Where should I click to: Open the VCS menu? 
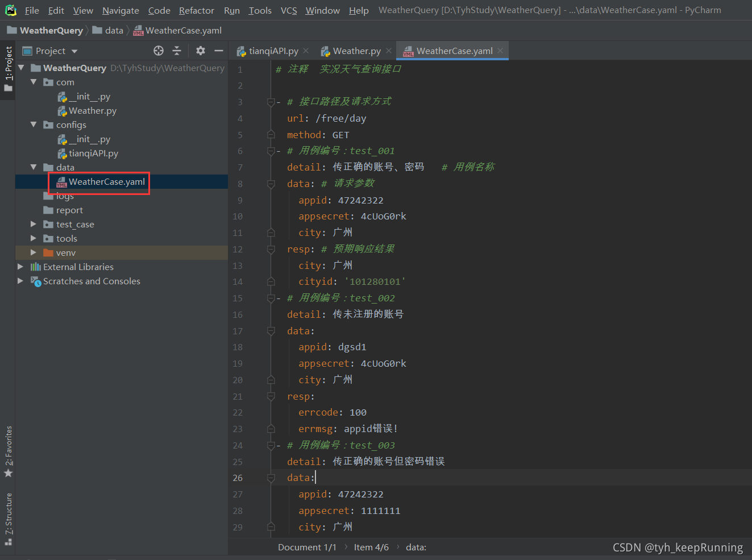tap(289, 10)
